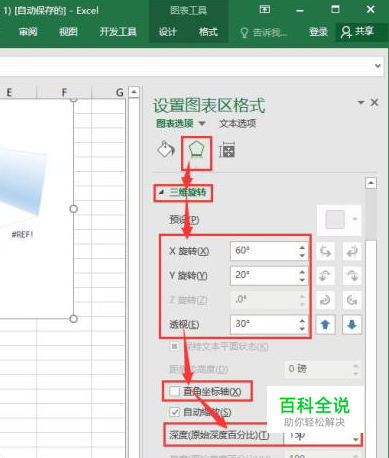Click the rotate X right arrow button
Image resolution: width=389 pixels, height=458 pixels.
click(352, 251)
